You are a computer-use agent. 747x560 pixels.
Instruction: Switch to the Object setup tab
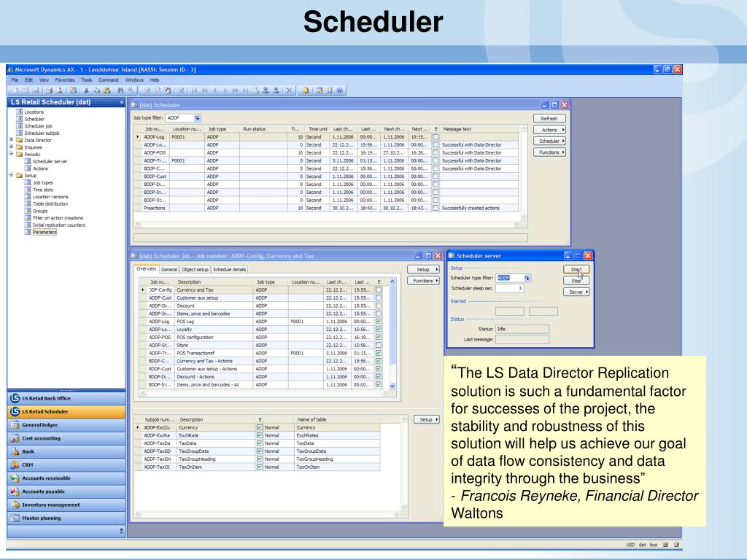coord(195,270)
